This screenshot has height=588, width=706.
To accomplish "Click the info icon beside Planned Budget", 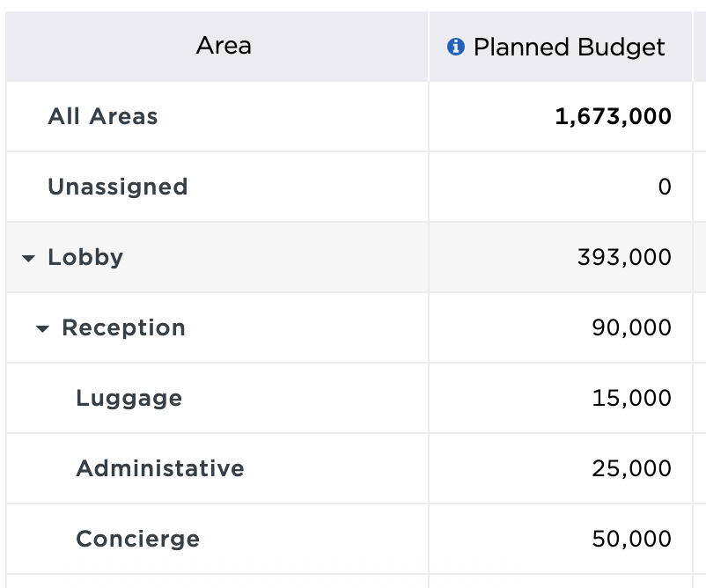I will [x=456, y=47].
